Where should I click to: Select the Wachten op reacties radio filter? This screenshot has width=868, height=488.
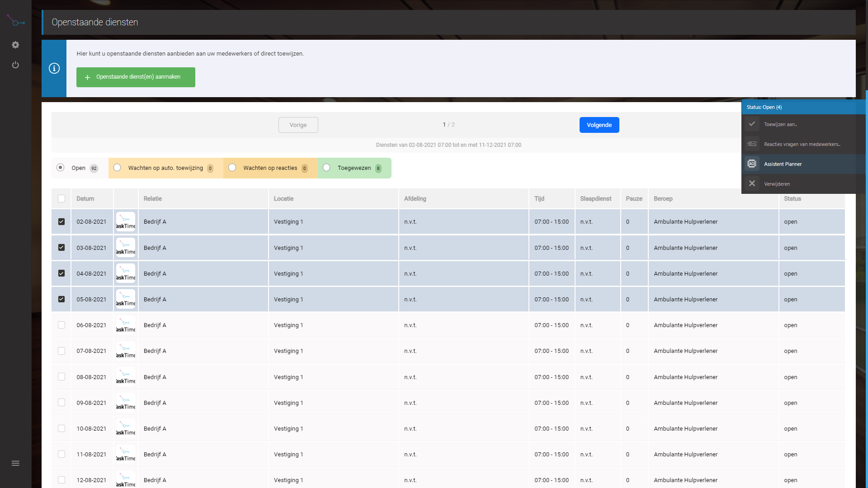click(232, 168)
